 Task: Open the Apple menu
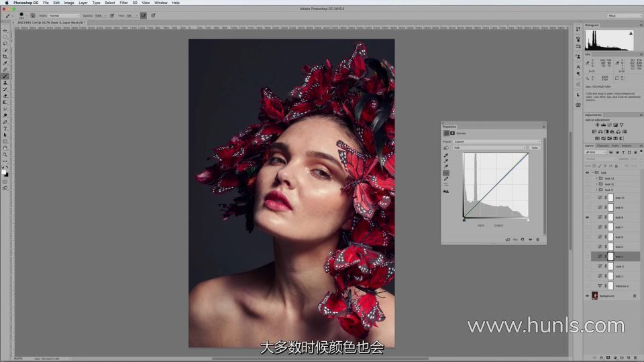(x=7, y=3)
